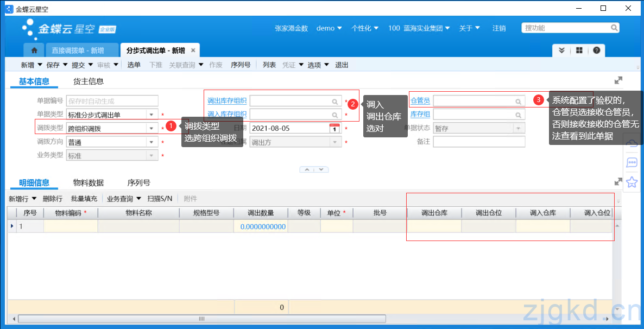Open the help question mark icon
Screen dimensions: 644x329
click(596, 50)
